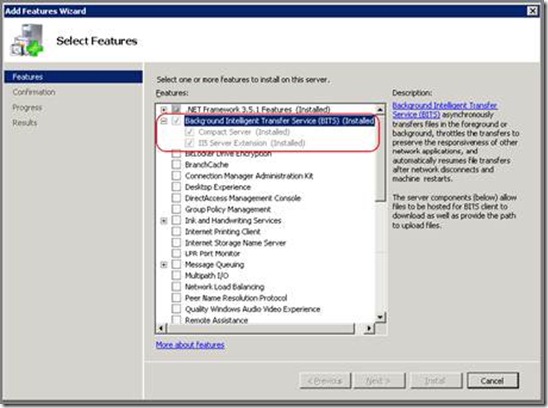Close the Add Features Wizard window

point(532,11)
